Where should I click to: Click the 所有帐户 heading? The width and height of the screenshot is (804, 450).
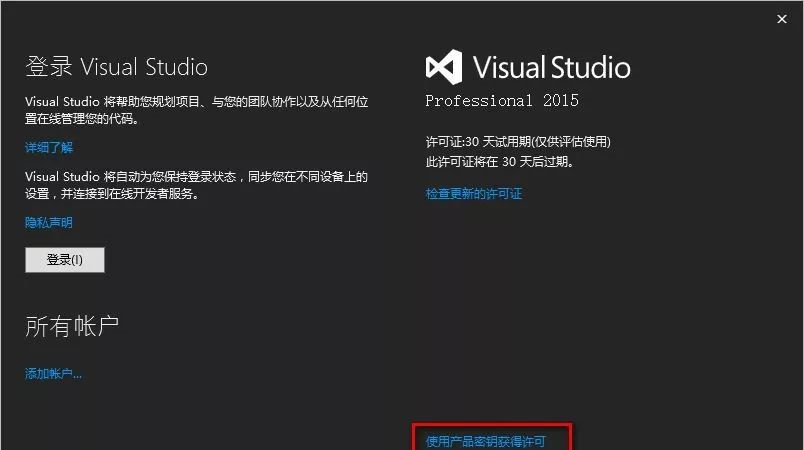[x=72, y=326]
